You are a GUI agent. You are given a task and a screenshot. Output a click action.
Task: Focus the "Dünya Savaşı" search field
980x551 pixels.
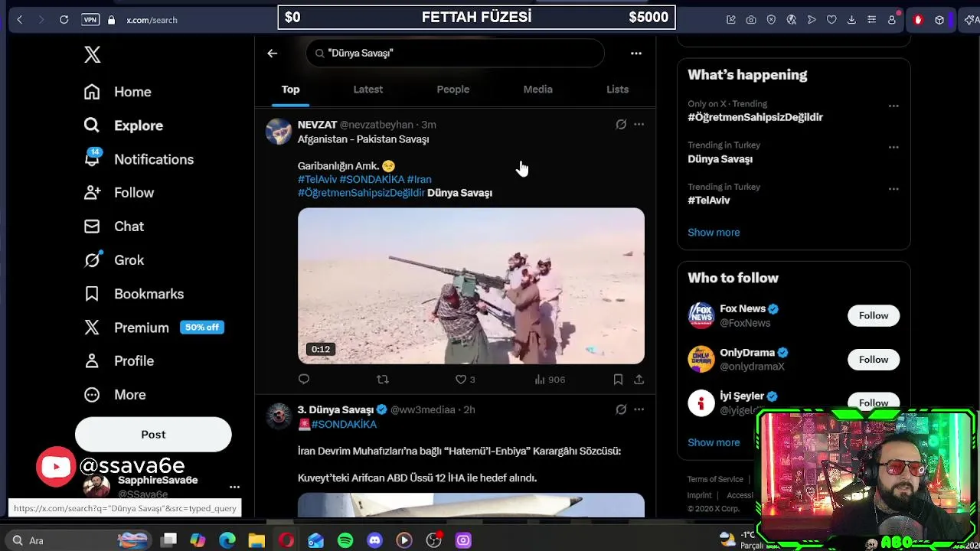(x=456, y=53)
